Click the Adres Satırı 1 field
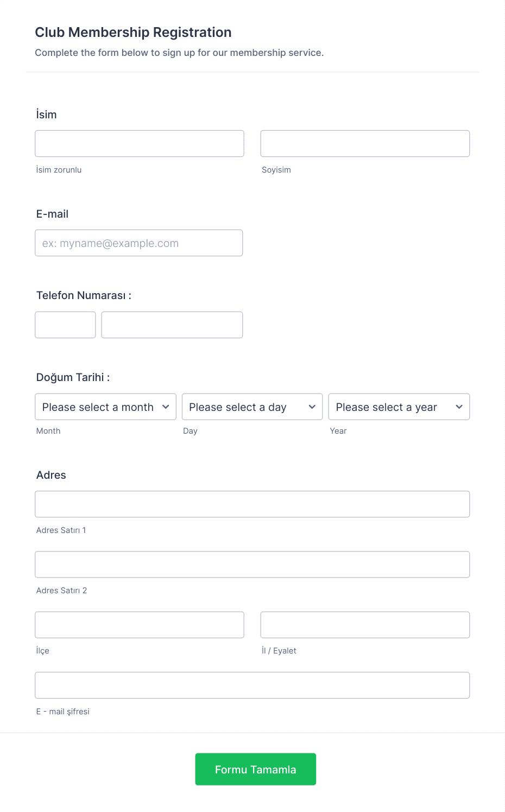Viewport: 505px width, 812px height. click(x=252, y=504)
